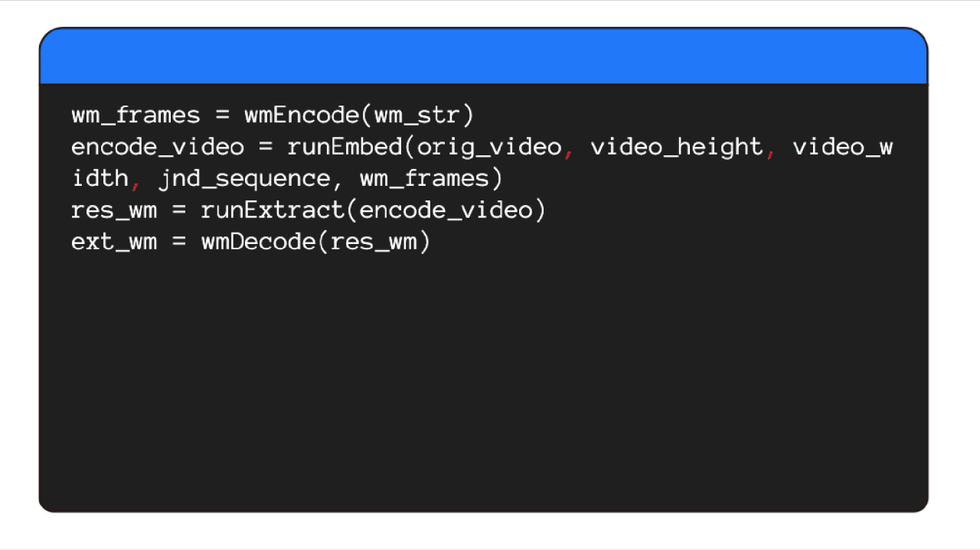The height and width of the screenshot is (550, 980).
Task: Click the wmEncode function name
Action: (x=302, y=116)
